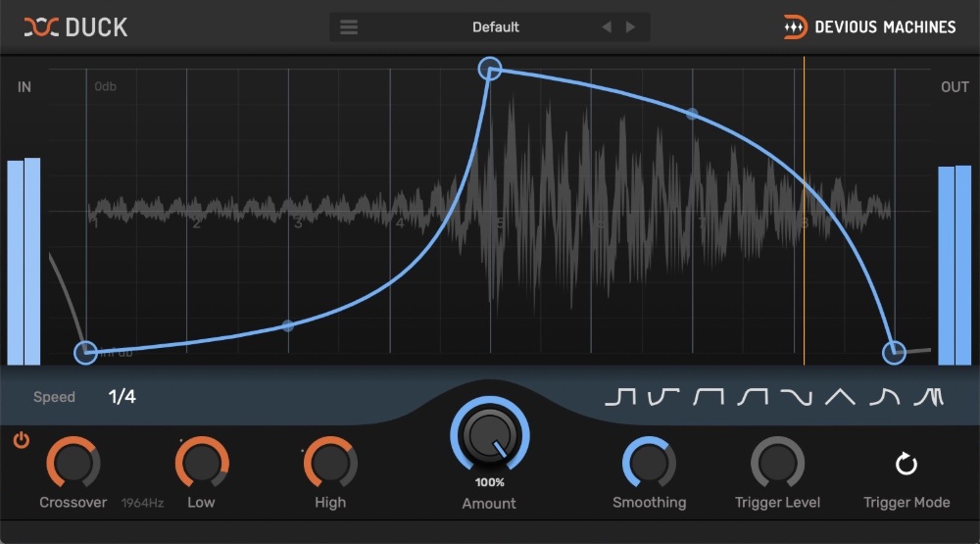Open the Speed 1/4 value selector
Image resolution: width=980 pixels, height=544 pixels.
coord(122,396)
